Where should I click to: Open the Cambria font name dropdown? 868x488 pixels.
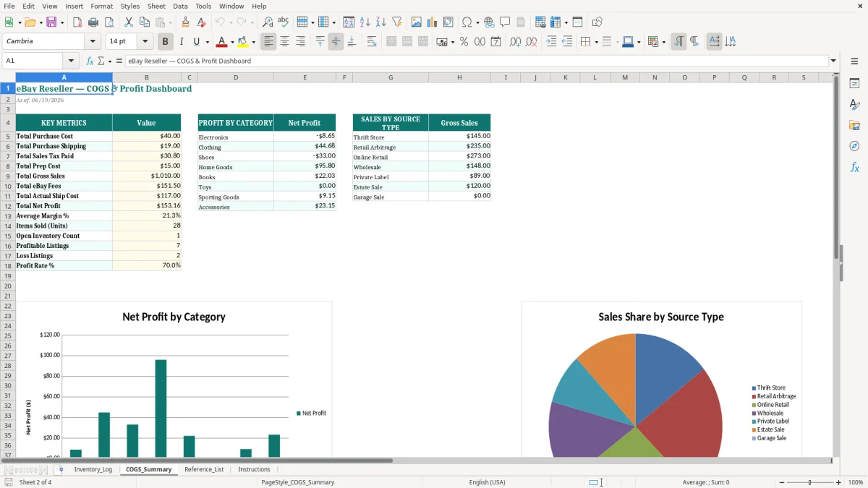(93, 41)
